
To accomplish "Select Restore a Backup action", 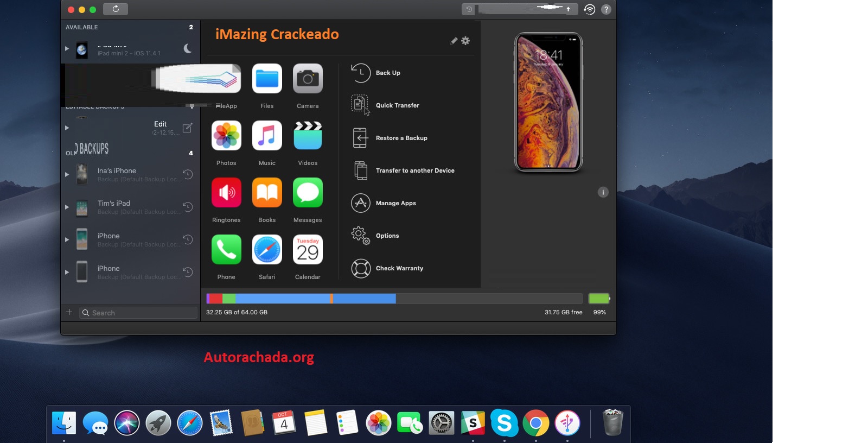I will [x=401, y=138].
